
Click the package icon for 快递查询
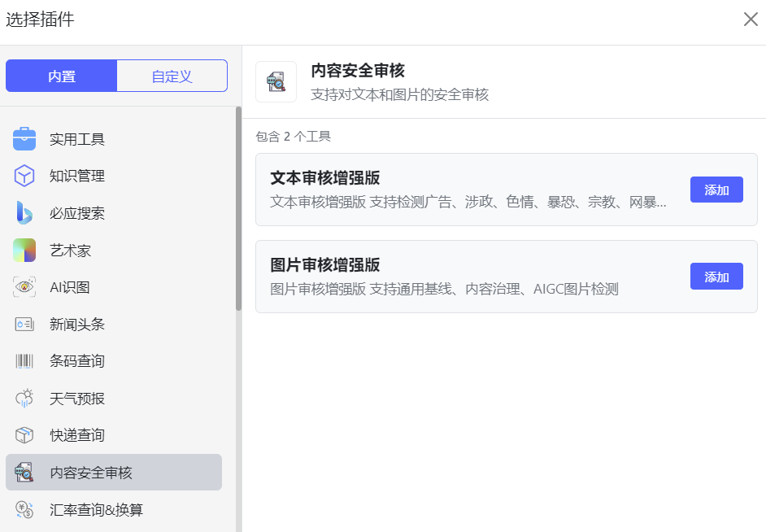tap(24, 435)
